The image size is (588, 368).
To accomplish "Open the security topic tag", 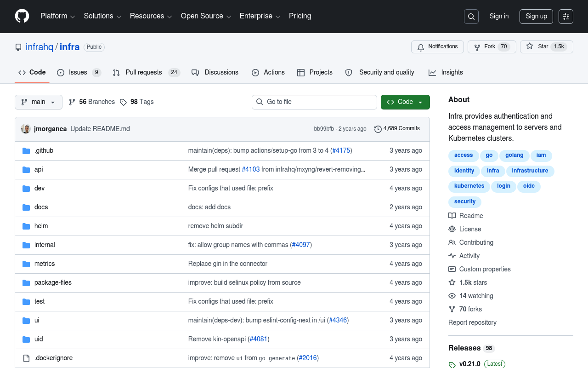I will (465, 202).
